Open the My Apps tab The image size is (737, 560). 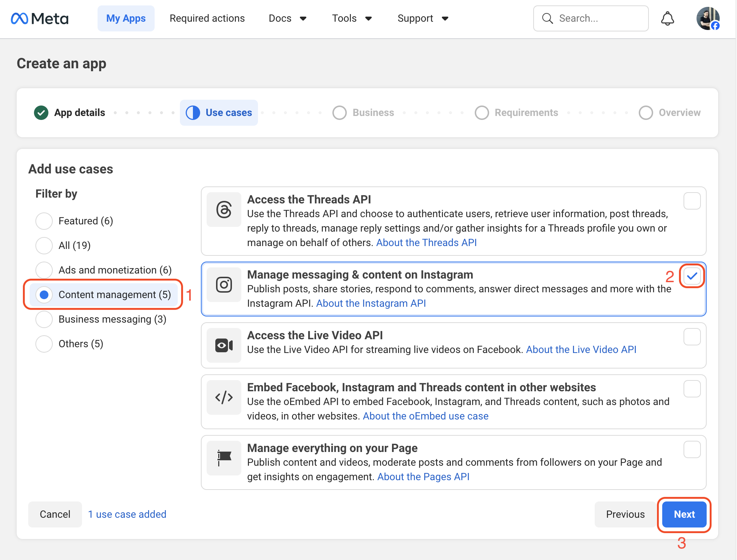click(x=126, y=18)
